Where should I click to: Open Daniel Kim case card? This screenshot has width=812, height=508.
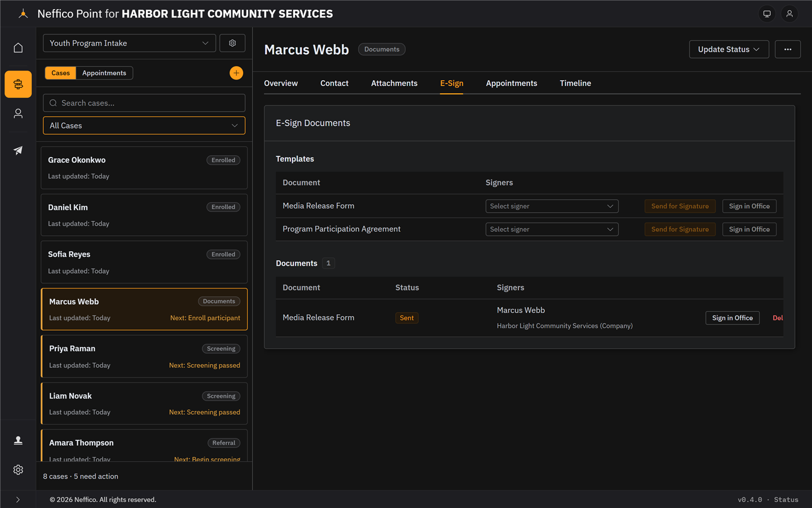tap(144, 215)
